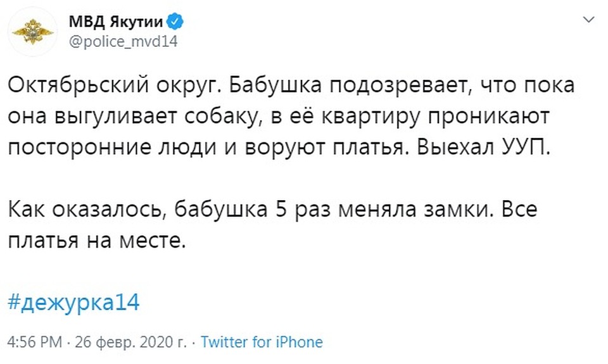
Task: Click the phrase выгуливает собаку
Action: [x=156, y=116]
